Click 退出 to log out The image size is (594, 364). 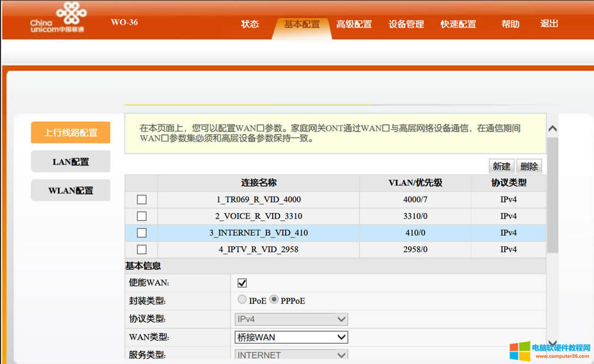[x=549, y=24]
